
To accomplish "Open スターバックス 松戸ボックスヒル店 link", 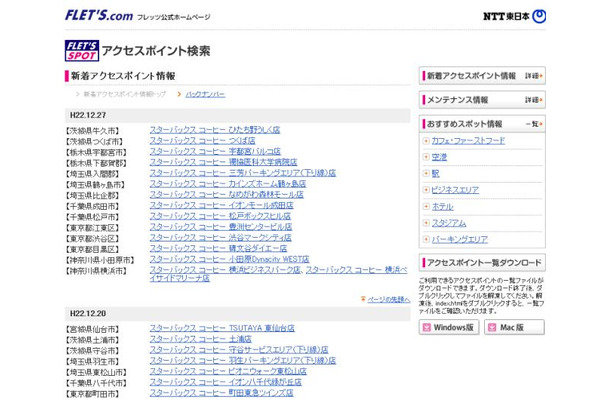I will 220,216.
